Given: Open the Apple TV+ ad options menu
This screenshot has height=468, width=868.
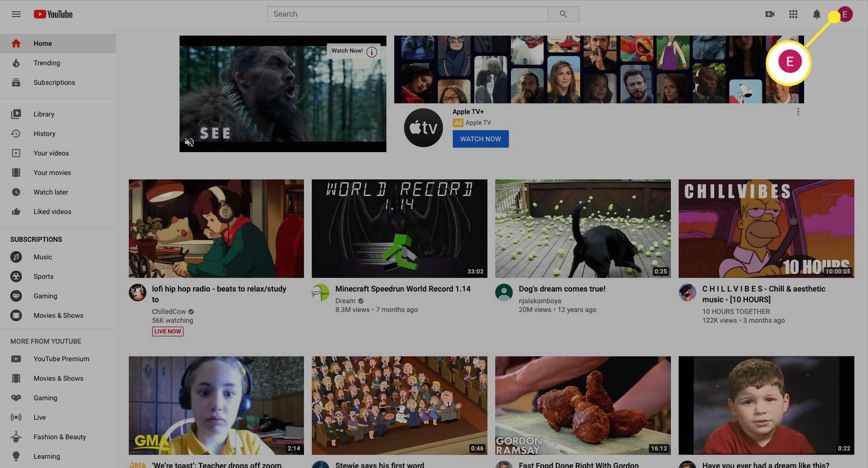Looking at the screenshot, I should coord(798,112).
